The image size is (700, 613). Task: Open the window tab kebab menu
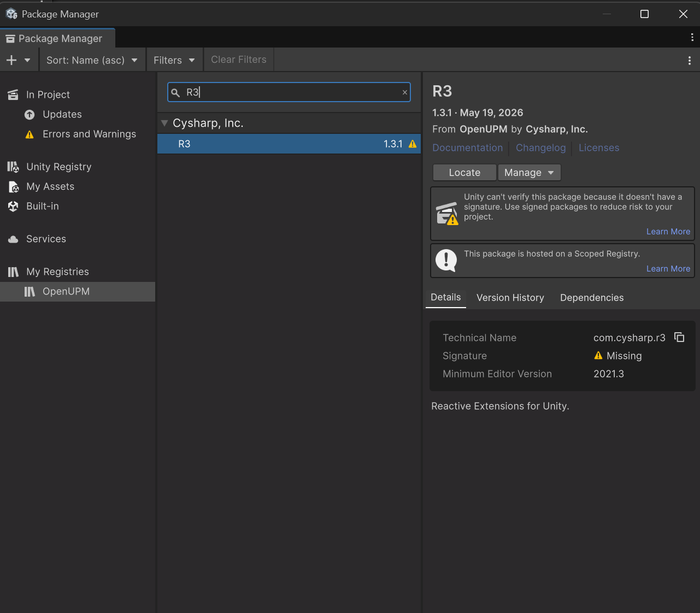[692, 37]
